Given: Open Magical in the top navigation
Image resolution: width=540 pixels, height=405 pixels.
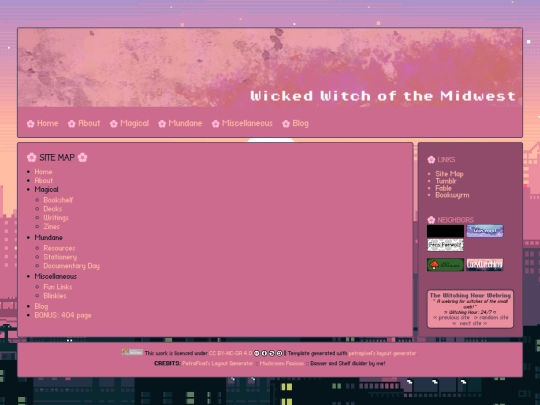Looking at the screenshot, I should (135, 123).
